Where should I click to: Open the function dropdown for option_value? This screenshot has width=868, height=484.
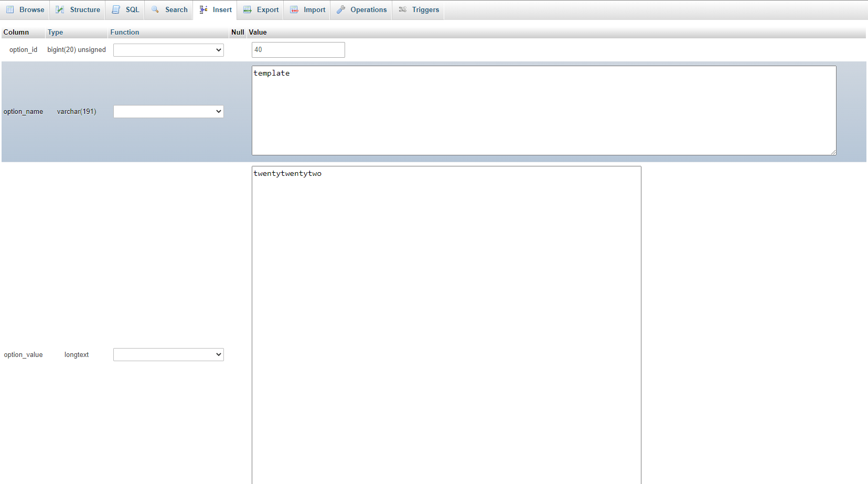168,354
